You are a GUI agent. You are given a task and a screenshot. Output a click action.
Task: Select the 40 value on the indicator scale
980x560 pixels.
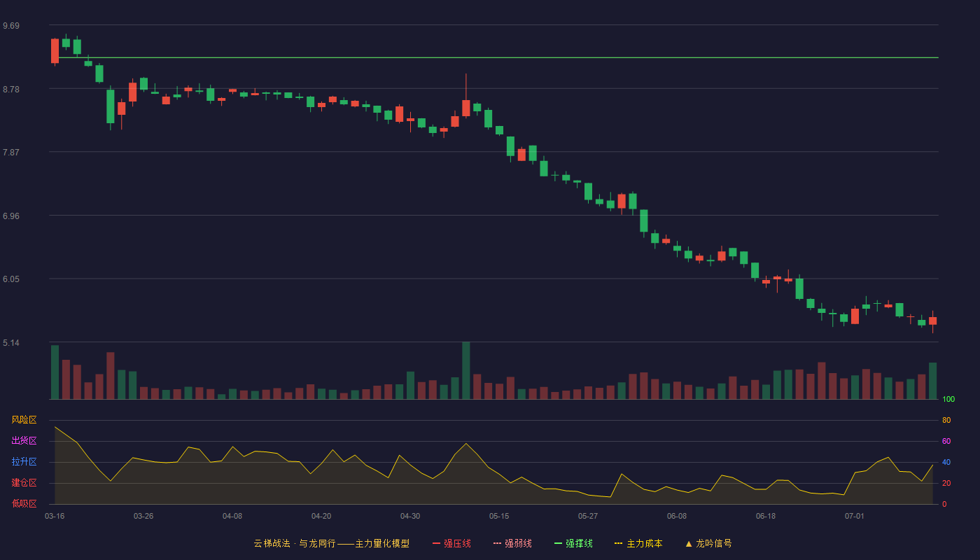click(946, 462)
